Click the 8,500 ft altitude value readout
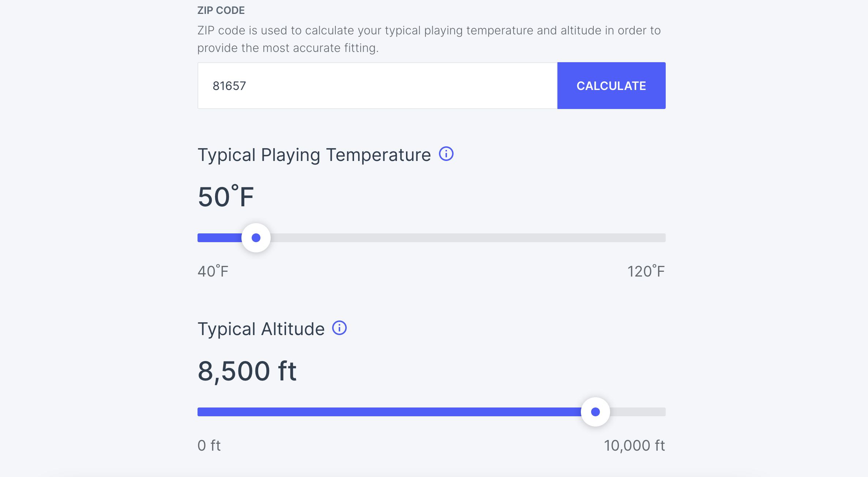The height and width of the screenshot is (477, 868). (x=247, y=371)
